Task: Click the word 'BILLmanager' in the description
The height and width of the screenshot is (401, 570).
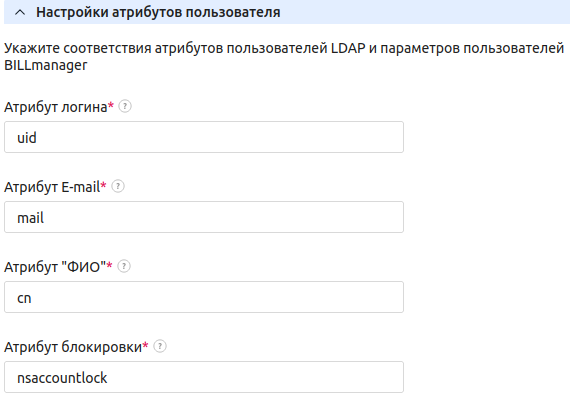Action: (x=45, y=65)
